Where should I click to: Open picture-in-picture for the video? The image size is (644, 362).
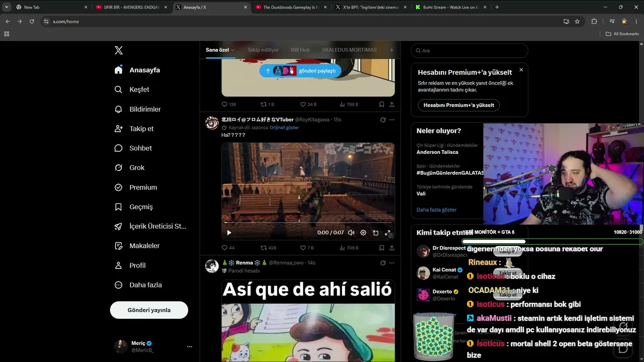(x=375, y=233)
